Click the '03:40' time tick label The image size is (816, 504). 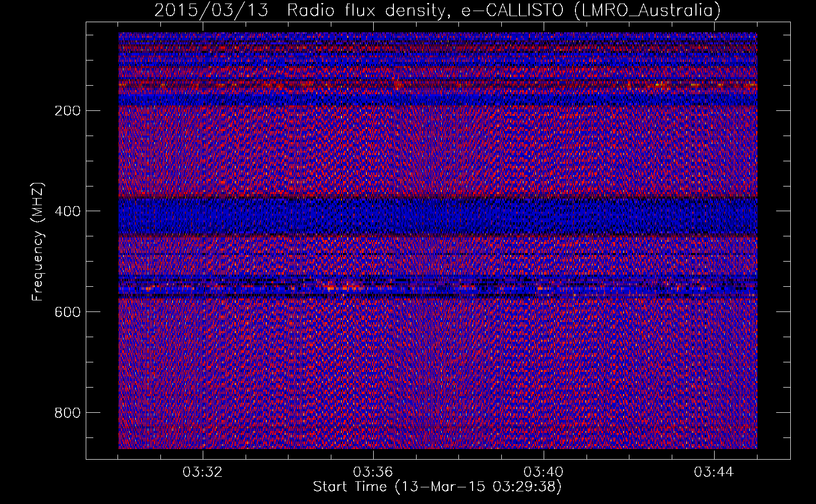tap(544, 472)
